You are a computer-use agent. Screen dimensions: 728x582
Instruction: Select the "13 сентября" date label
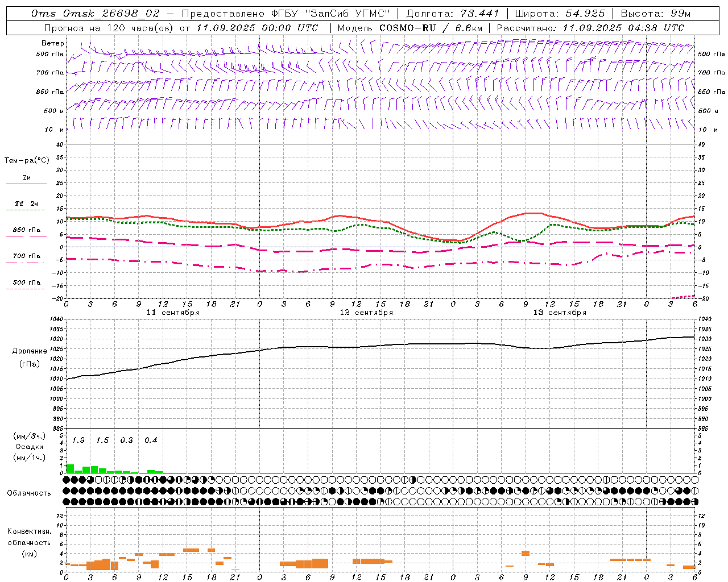coord(560,313)
